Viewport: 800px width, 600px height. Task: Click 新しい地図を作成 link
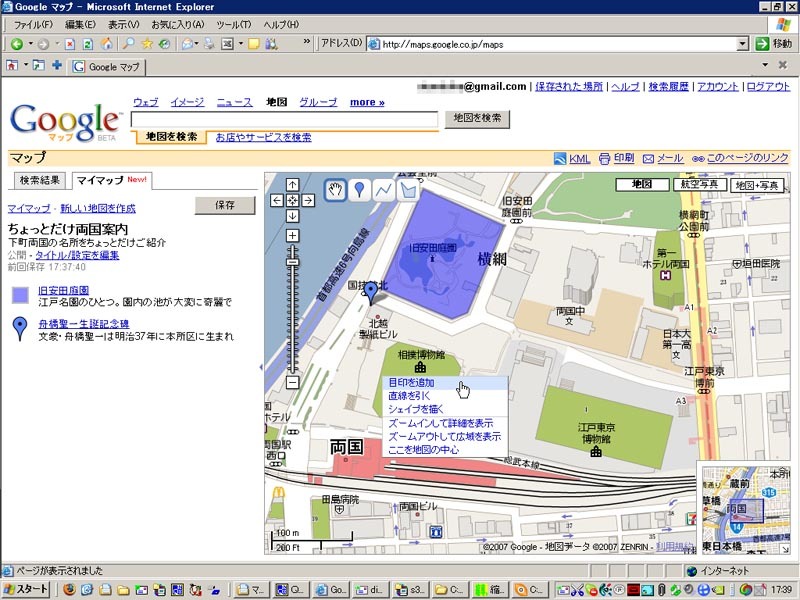pos(98,208)
